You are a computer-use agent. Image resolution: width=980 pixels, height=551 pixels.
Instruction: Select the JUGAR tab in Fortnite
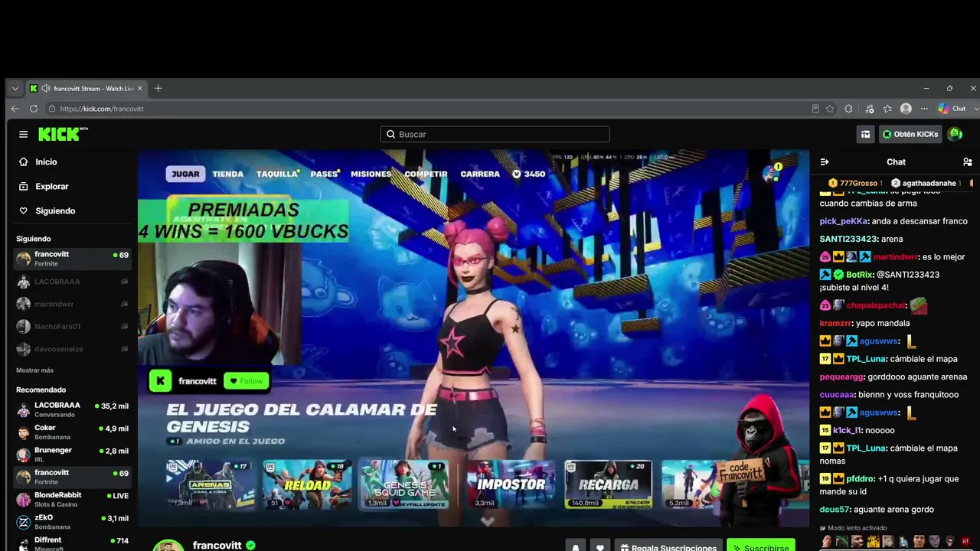tap(185, 174)
